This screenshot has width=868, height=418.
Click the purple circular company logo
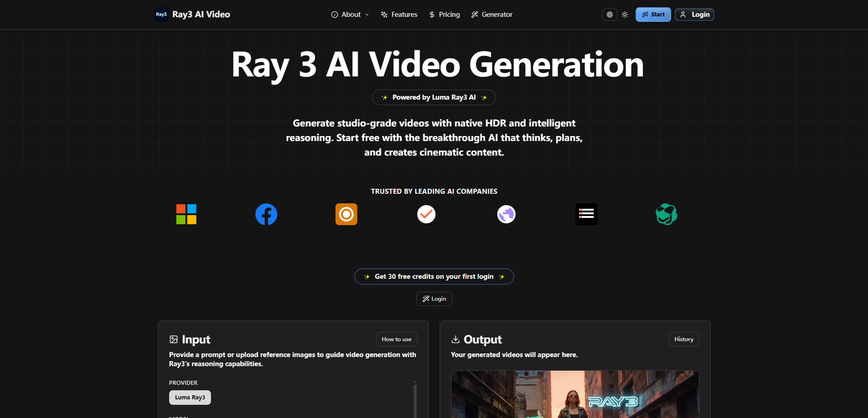(x=506, y=214)
